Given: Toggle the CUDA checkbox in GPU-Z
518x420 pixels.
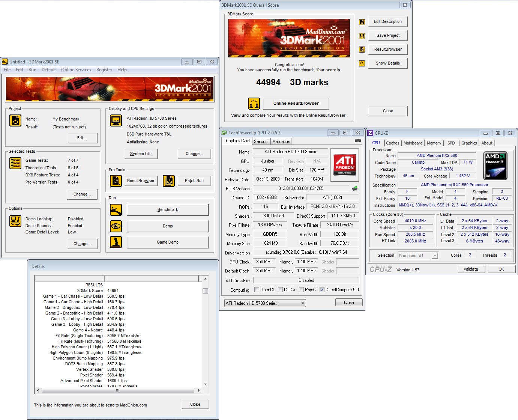Looking at the screenshot, I should (280, 290).
